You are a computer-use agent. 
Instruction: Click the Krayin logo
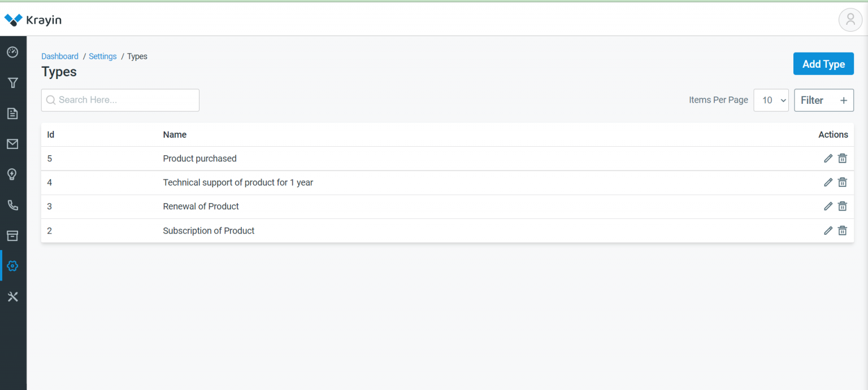(x=34, y=20)
